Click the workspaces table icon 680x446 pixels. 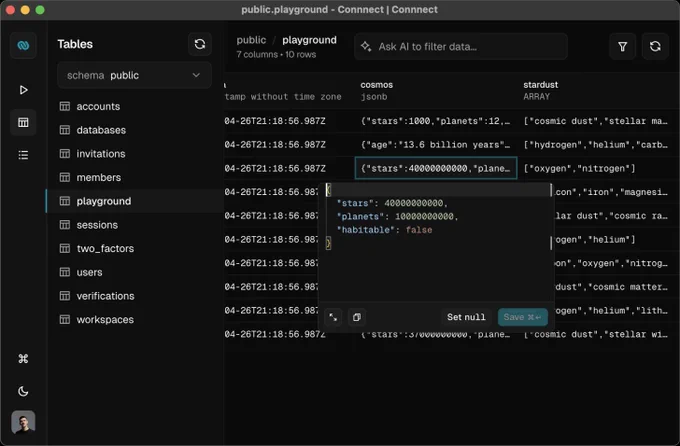pos(65,320)
